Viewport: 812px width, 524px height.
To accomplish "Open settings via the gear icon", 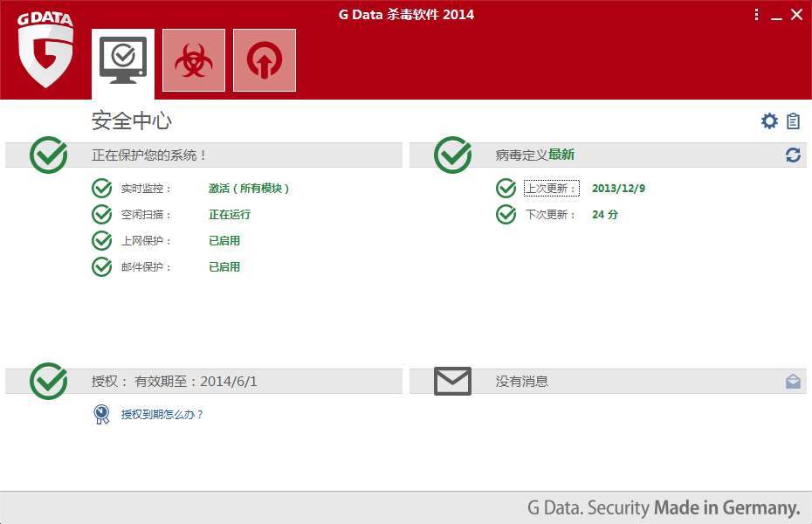I will (x=769, y=121).
